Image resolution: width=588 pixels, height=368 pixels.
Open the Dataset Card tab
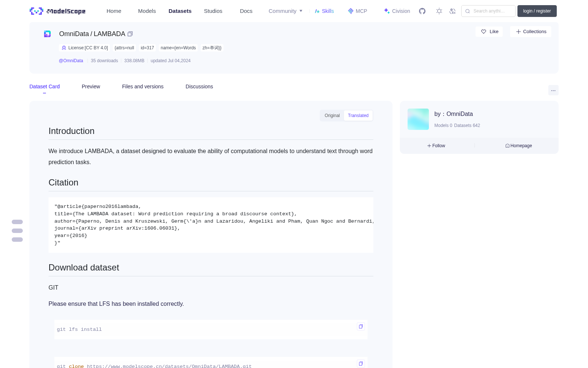pyautogui.click(x=44, y=86)
